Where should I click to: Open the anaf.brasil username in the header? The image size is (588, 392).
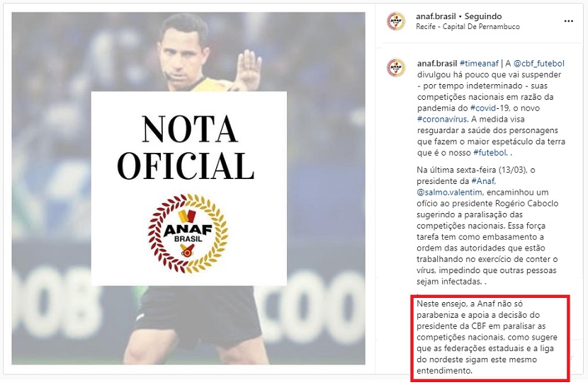(436, 16)
